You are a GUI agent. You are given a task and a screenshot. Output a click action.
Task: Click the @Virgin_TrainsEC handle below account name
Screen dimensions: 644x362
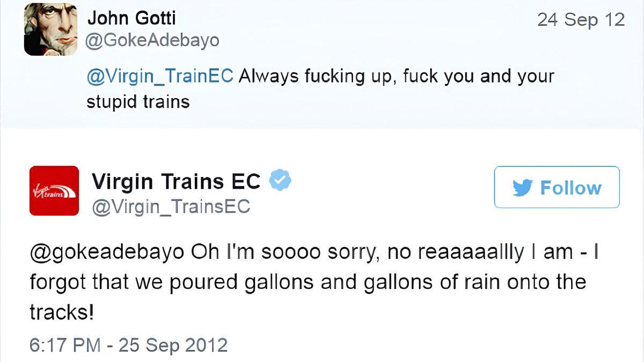[171, 206]
